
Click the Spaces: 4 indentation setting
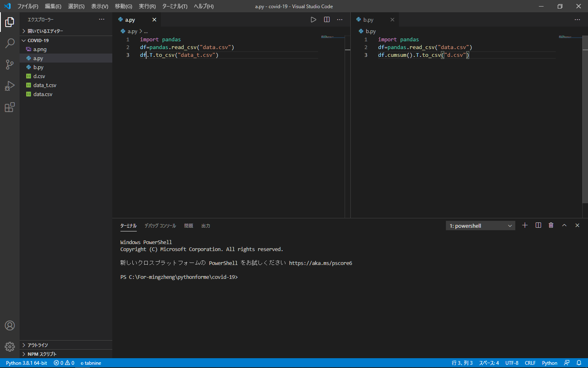(489, 363)
